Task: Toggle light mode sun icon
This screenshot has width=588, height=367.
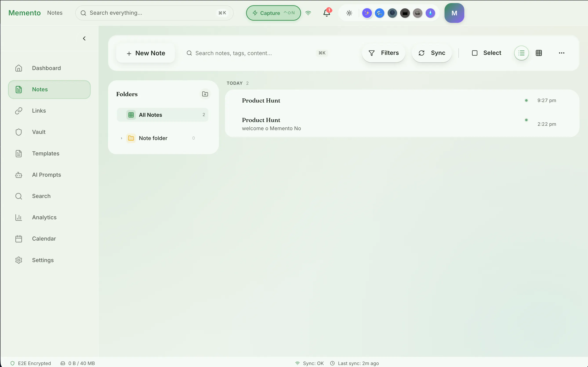Action: coord(349,13)
